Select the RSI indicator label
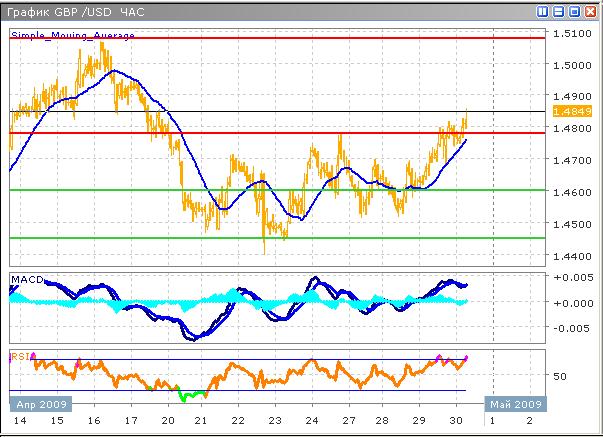Image resolution: width=603 pixels, height=437 pixels. [x=20, y=356]
